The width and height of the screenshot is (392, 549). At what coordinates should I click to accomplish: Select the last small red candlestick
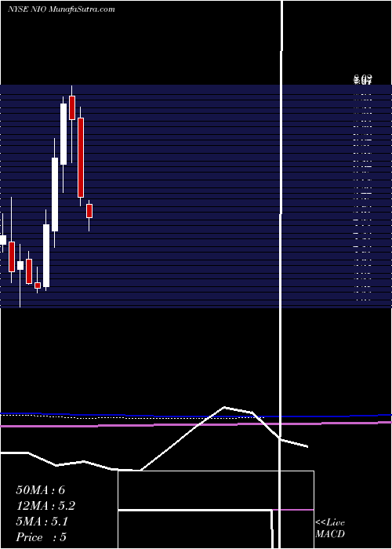[89, 211]
